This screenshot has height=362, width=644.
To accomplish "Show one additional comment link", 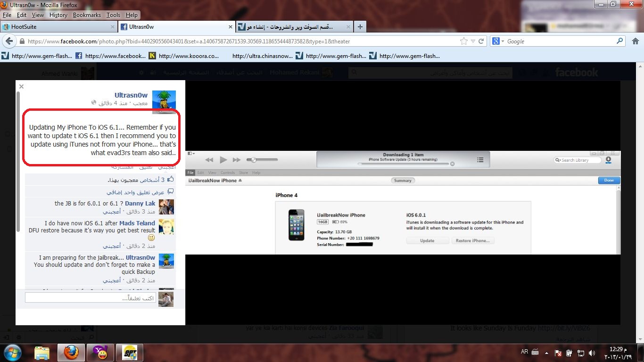I will click(135, 192).
